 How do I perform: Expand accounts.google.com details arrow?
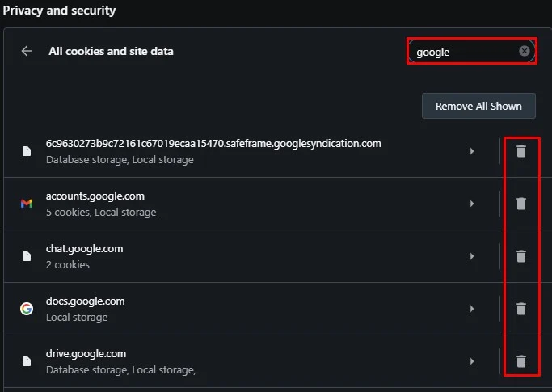[x=472, y=204]
